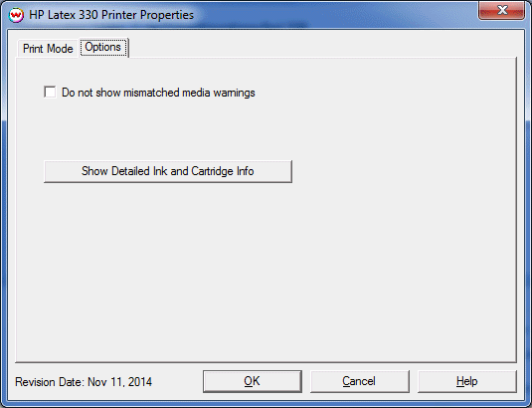Close the Printer Properties dialog with X
The height and width of the screenshot is (408, 532).
tap(502, 10)
